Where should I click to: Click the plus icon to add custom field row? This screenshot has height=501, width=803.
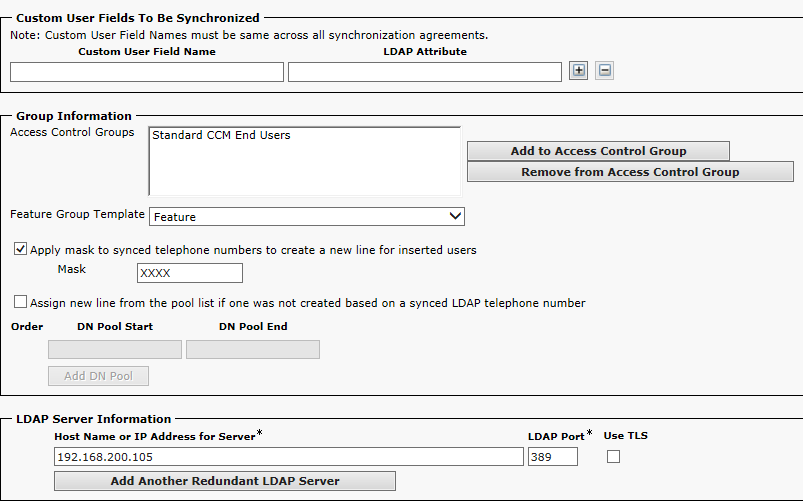click(578, 71)
